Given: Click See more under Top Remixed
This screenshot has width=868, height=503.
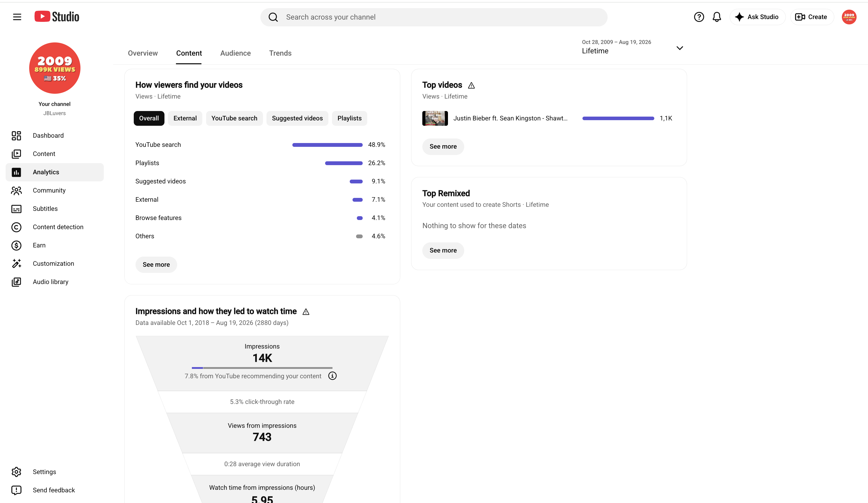Looking at the screenshot, I should tap(443, 250).
